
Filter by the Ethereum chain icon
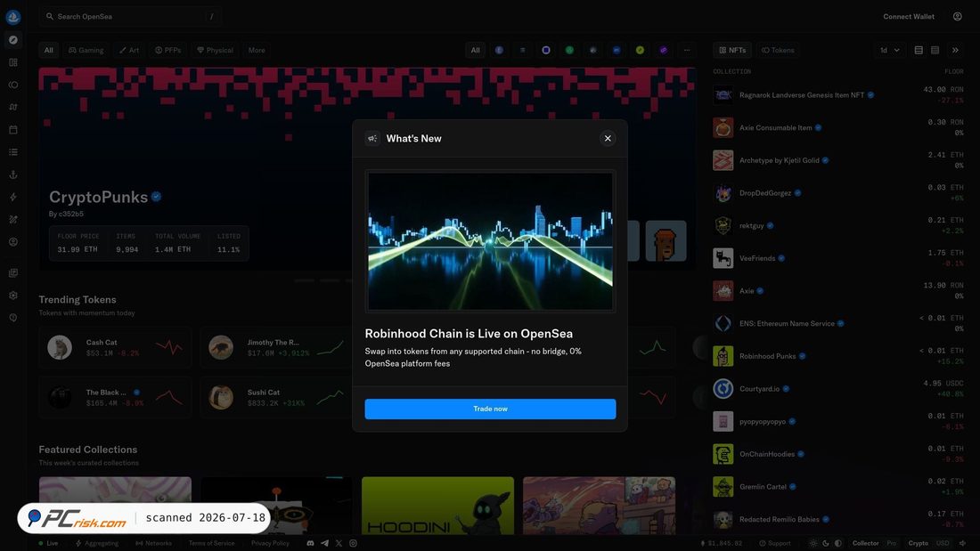click(500, 51)
